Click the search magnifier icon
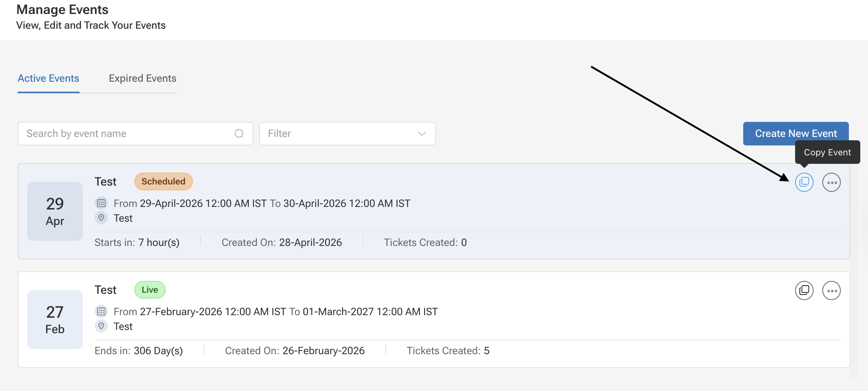The width and height of the screenshot is (868, 391). coord(239,133)
